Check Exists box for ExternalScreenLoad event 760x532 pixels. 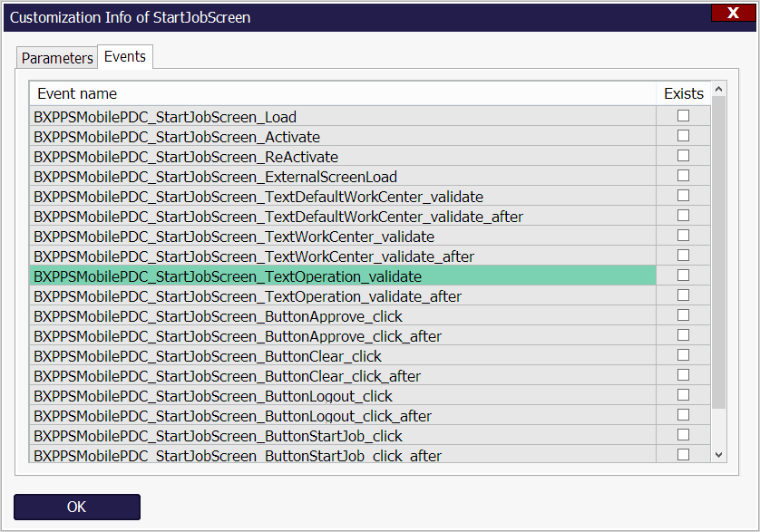click(683, 176)
